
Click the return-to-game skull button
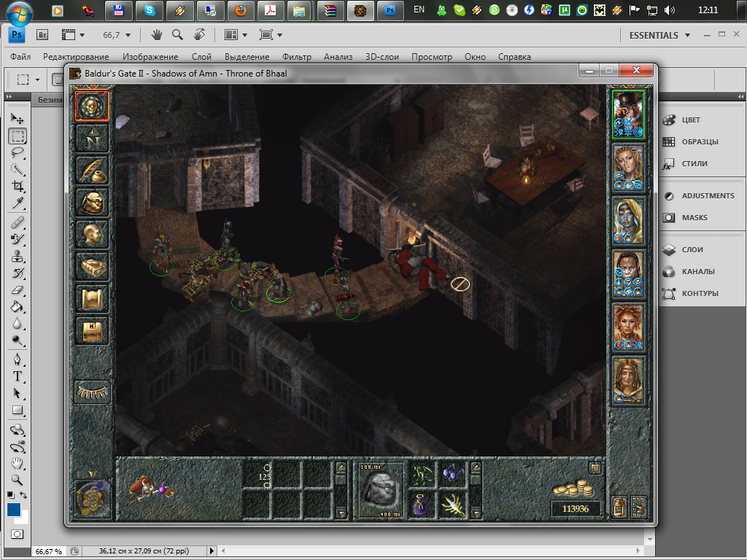tap(92, 106)
